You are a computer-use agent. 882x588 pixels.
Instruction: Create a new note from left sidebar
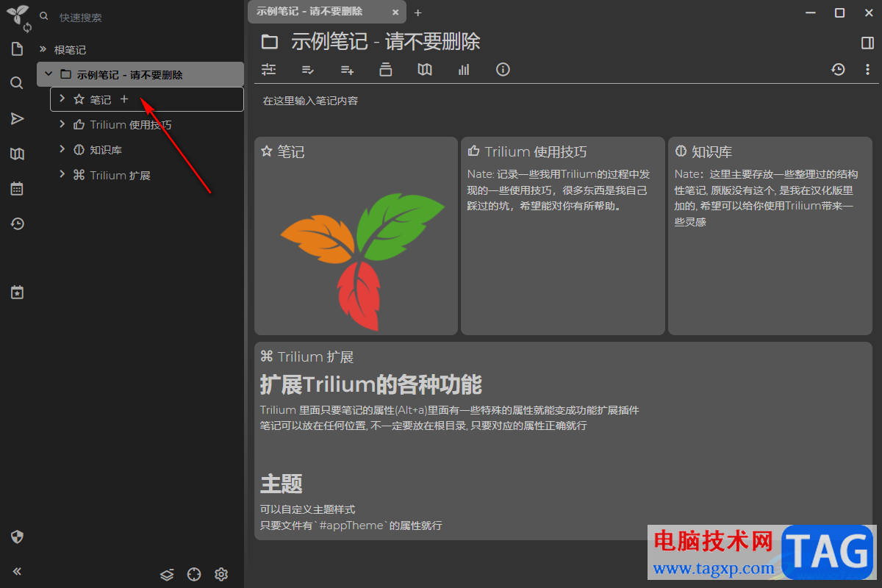tap(17, 49)
